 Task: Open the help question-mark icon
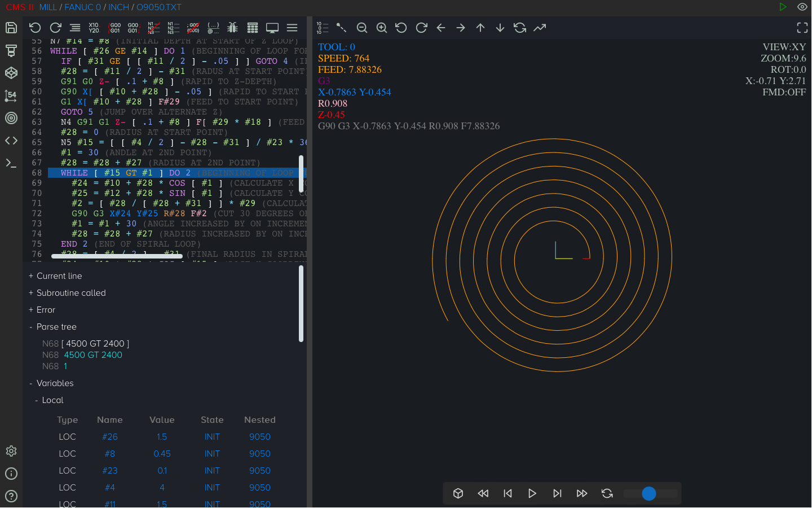(11, 496)
